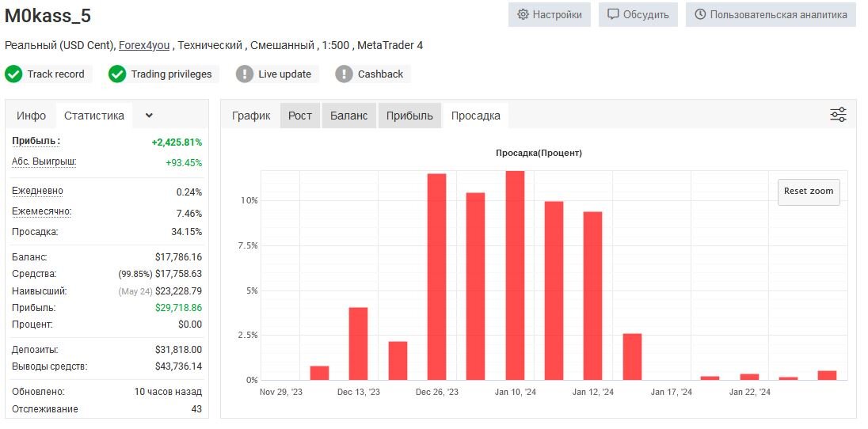Viewport: 868px width, 429px height.
Task: Click the grey Cashback warning icon
Action: (344, 74)
